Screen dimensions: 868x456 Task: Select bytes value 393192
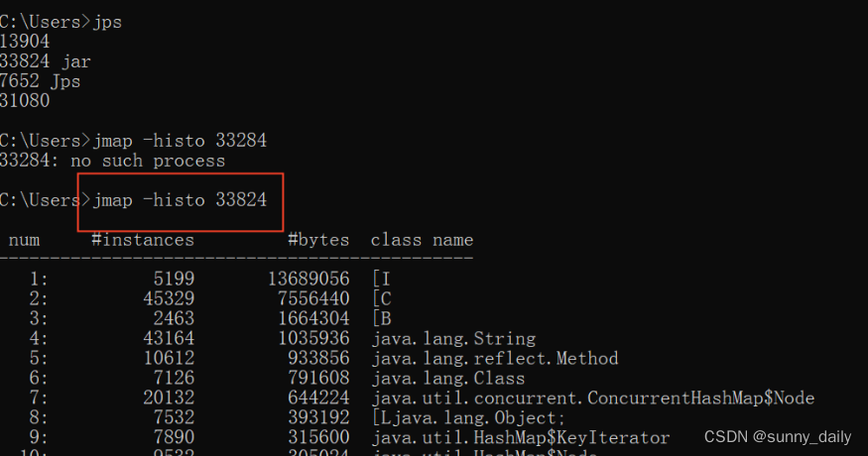pos(318,417)
